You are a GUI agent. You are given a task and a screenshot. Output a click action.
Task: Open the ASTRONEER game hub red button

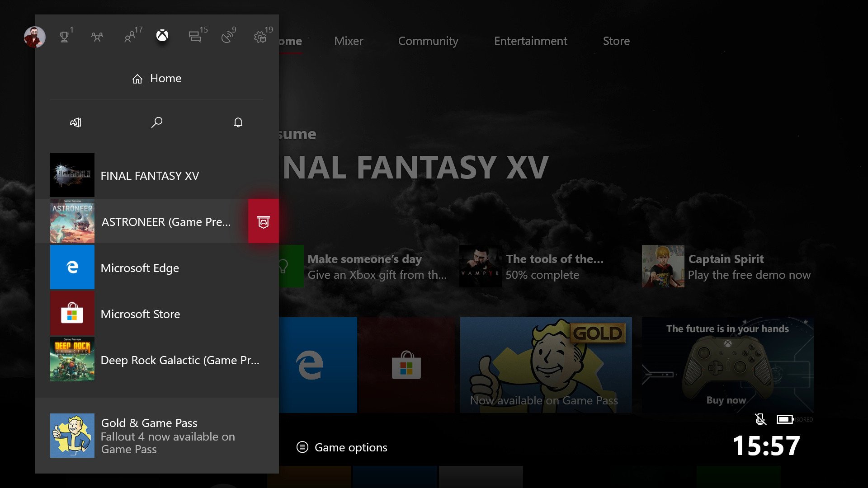pos(263,221)
